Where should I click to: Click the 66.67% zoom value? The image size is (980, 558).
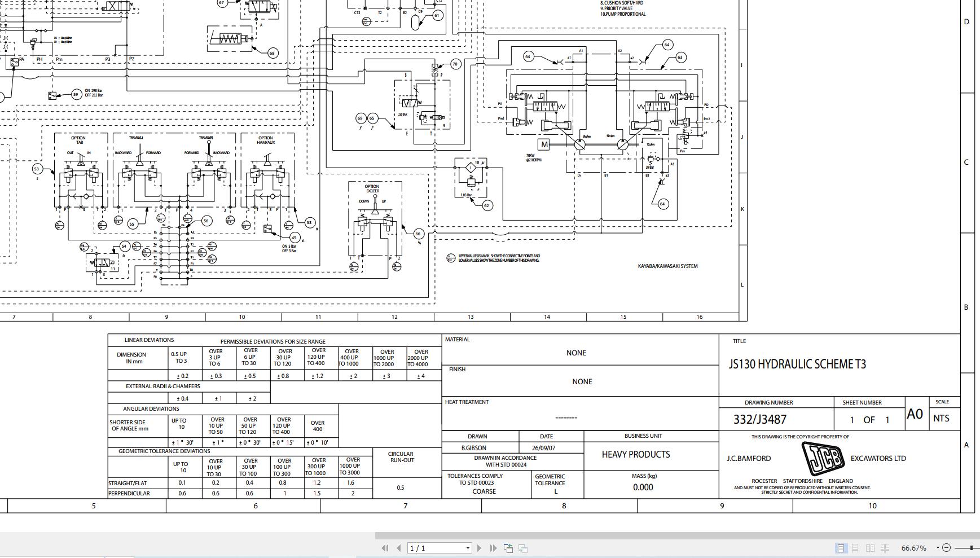tap(914, 548)
